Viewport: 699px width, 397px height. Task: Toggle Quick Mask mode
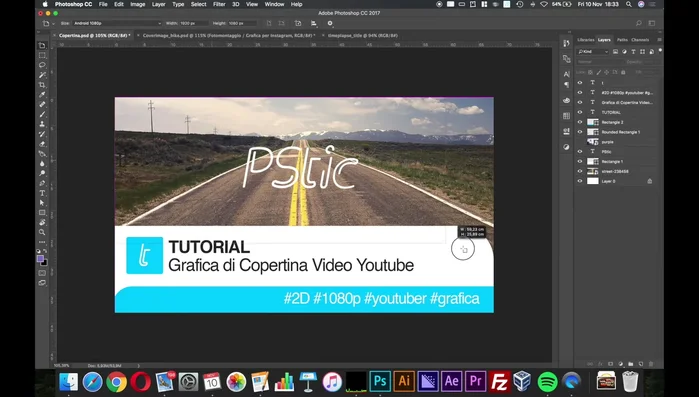point(42,273)
